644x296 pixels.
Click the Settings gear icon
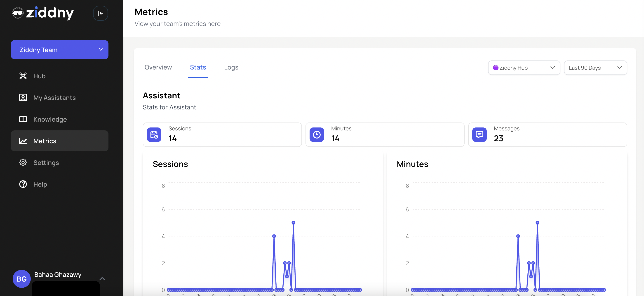23,162
